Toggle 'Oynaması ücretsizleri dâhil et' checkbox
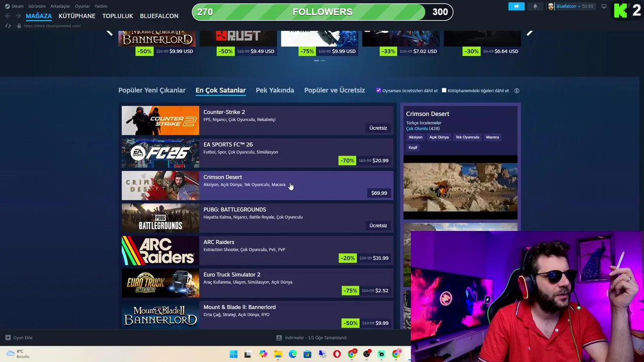The image size is (644, 362). (x=378, y=90)
